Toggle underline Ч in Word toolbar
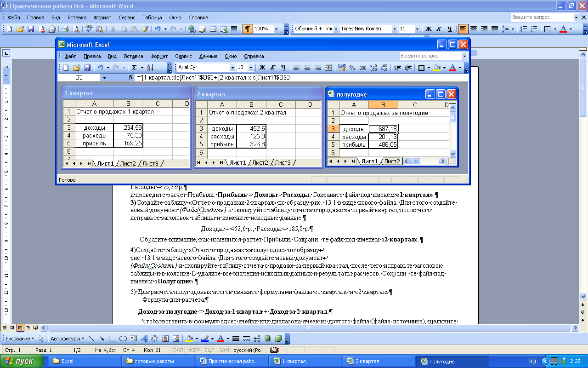Screen dimensions: 588x368 [450, 29]
